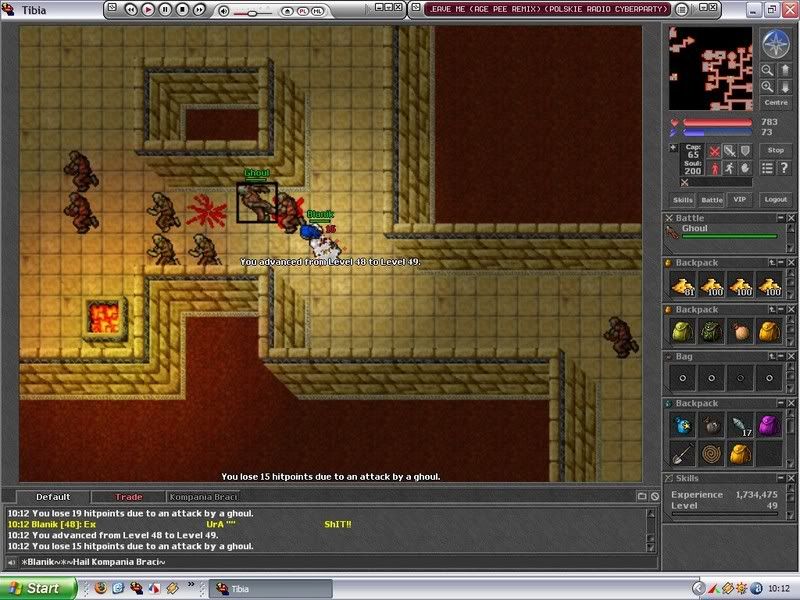800x600 pixels.
Task: Play the track in the media player
Action: pyautogui.click(x=148, y=9)
